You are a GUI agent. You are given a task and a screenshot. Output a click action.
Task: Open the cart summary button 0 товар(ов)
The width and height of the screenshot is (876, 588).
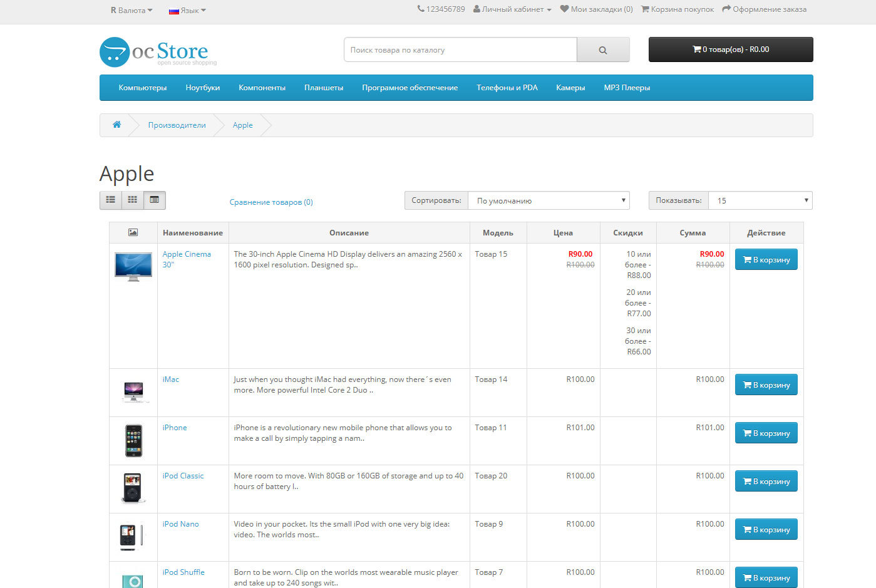click(x=731, y=49)
